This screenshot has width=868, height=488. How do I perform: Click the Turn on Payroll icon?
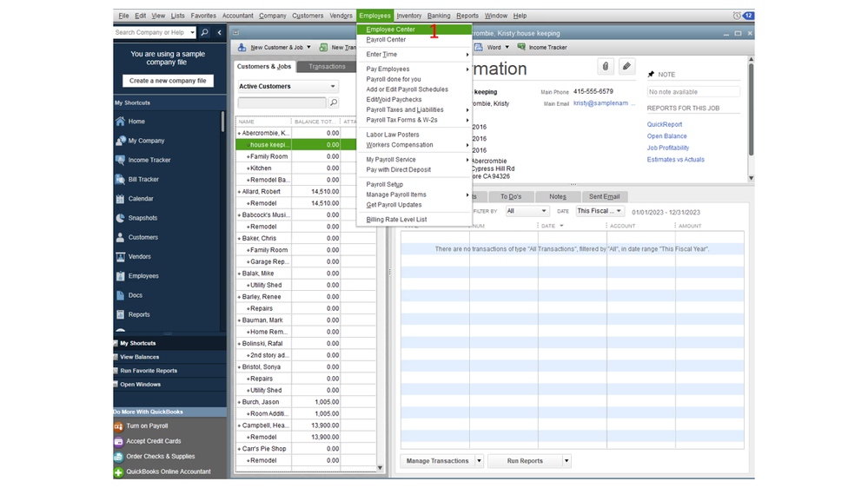[118, 426]
